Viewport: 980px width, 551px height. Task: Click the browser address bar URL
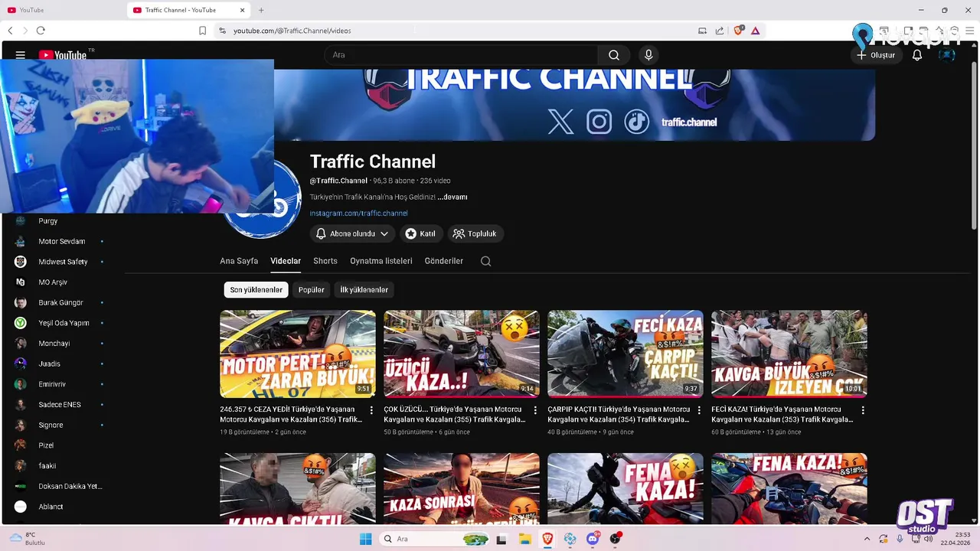coord(292,31)
